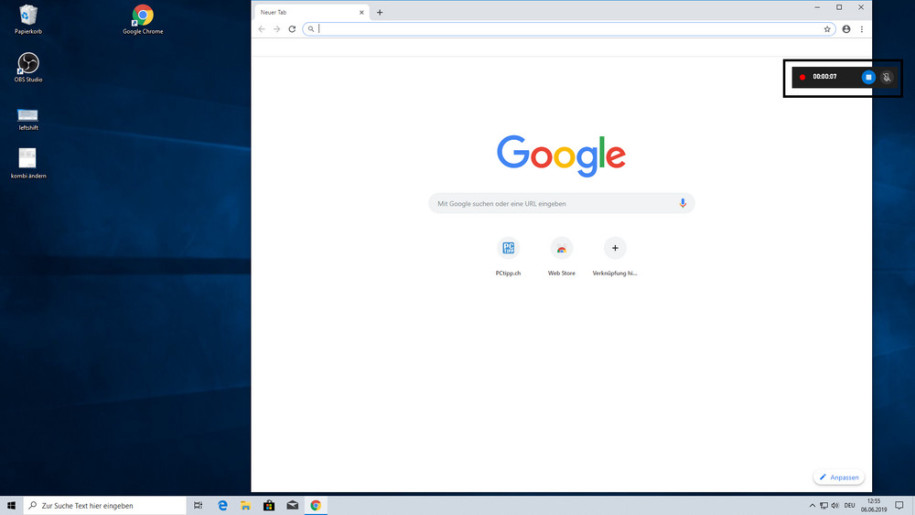Screen dimensions: 915x515
Task: Select the OBS Studio desktop icon
Action: coord(28,67)
